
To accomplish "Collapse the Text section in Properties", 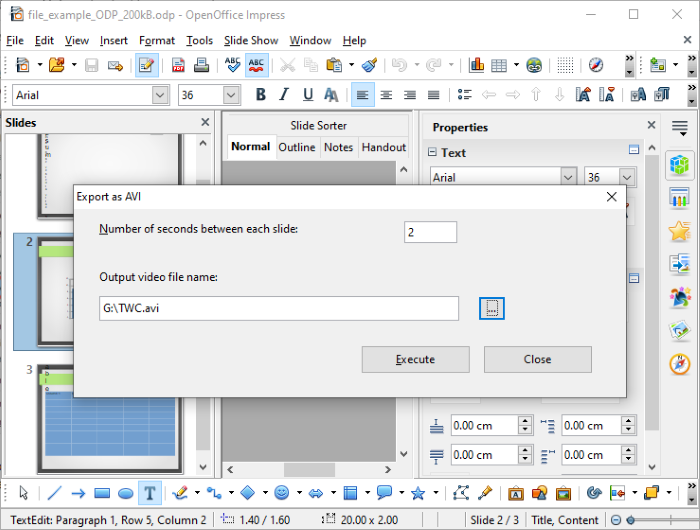I will (x=432, y=152).
